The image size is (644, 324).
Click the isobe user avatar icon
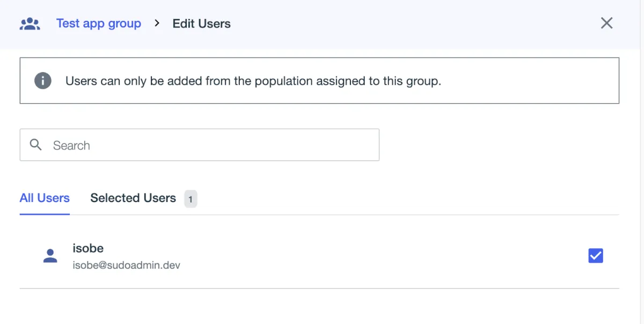(x=50, y=256)
